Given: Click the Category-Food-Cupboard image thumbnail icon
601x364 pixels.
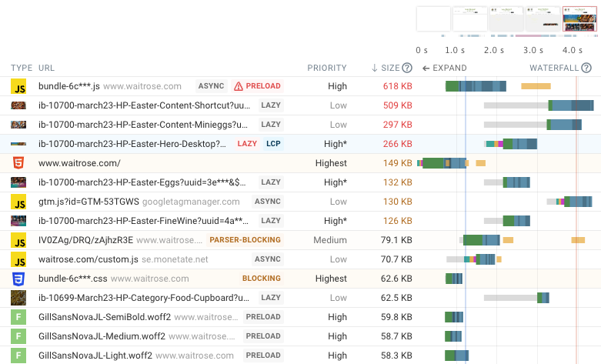Looking at the screenshot, I should point(18,298).
